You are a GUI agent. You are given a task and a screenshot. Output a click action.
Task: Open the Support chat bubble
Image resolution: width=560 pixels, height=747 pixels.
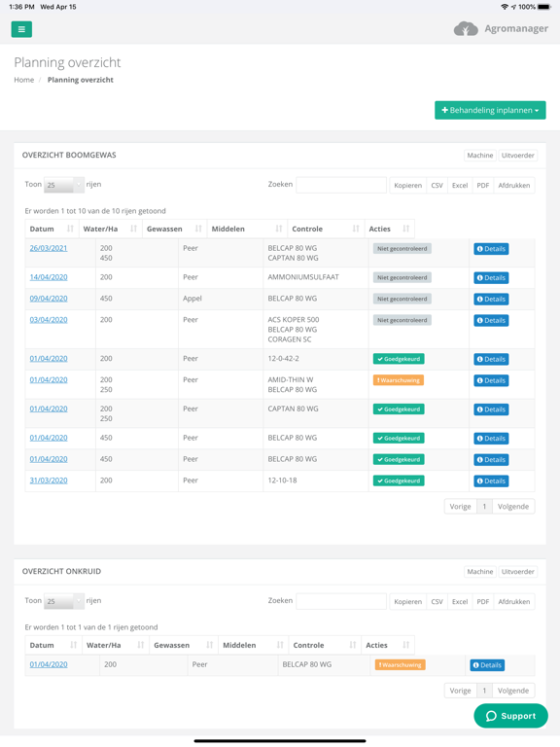[x=511, y=716]
